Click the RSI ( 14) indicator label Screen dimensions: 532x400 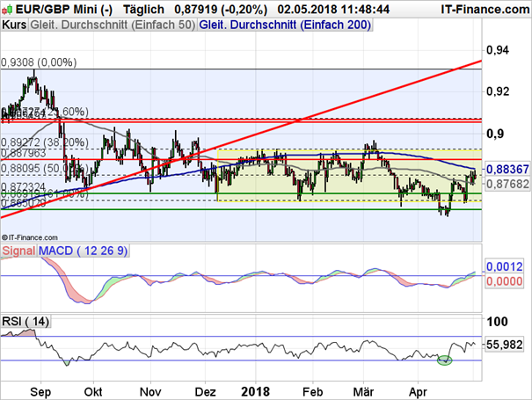point(26,321)
